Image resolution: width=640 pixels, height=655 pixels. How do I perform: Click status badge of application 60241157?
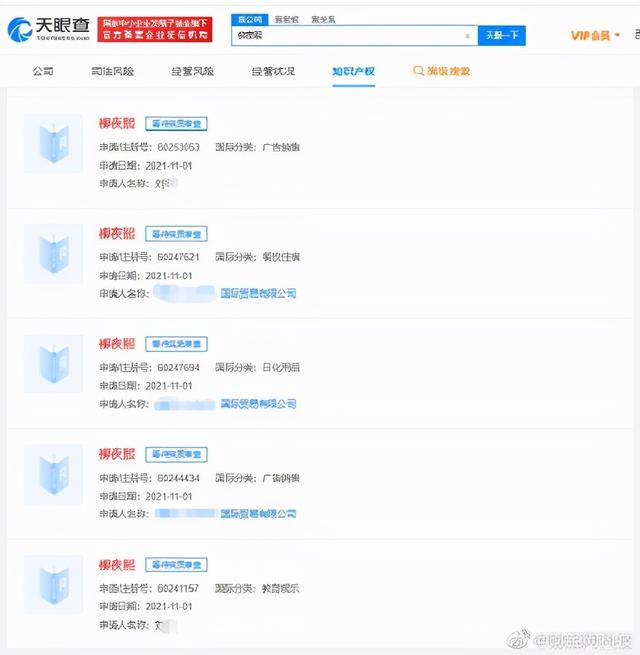(x=176, y=565)
